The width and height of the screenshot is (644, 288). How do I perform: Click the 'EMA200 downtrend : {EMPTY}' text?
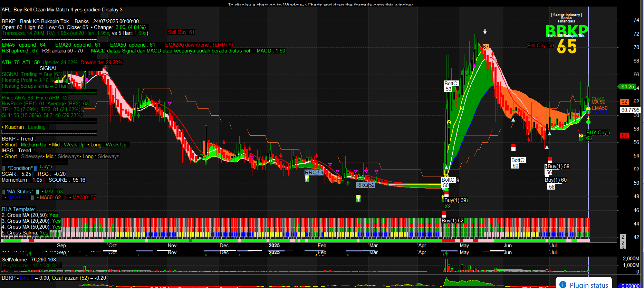pos(199,45)
